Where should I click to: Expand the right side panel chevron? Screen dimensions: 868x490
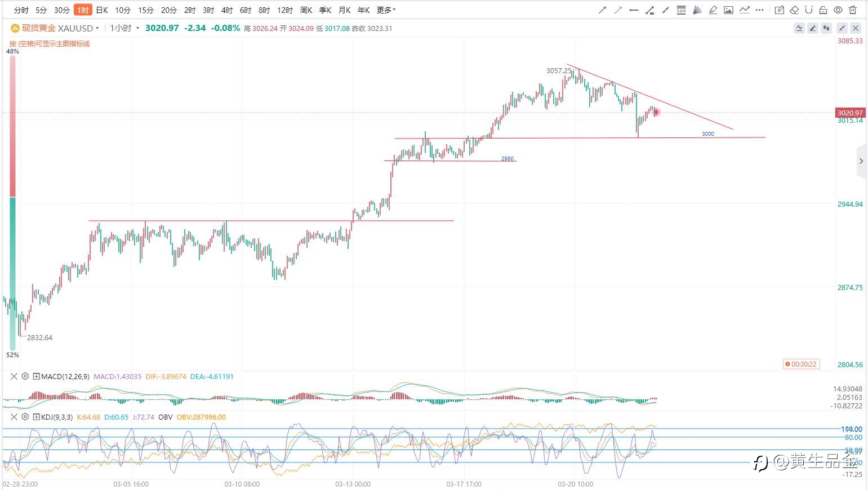[x=861, y=161]
